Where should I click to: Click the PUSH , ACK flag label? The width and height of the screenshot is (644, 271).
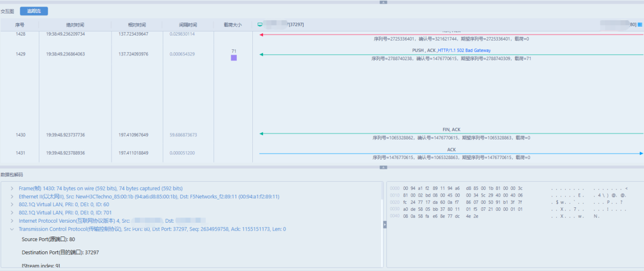pos(425,51)
